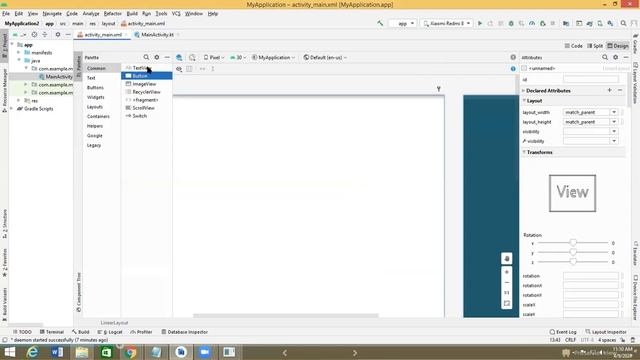Minimize the Palette panel
Screen dimensions: 640x360
point(167,58)
